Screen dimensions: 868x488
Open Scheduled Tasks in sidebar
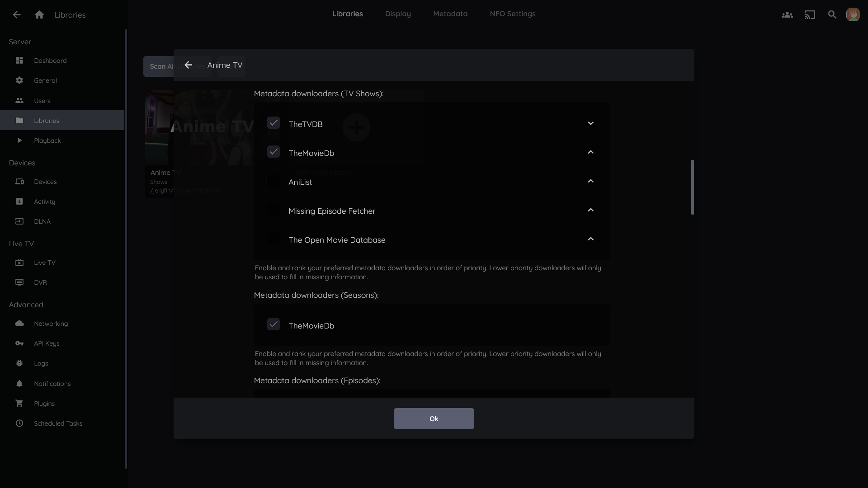pyautogui.click(x=58, y=423)
